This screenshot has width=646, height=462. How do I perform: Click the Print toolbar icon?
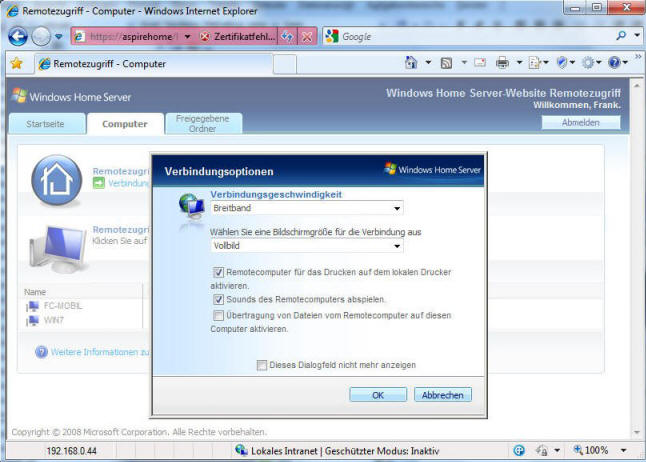click(x=502, y=63)
